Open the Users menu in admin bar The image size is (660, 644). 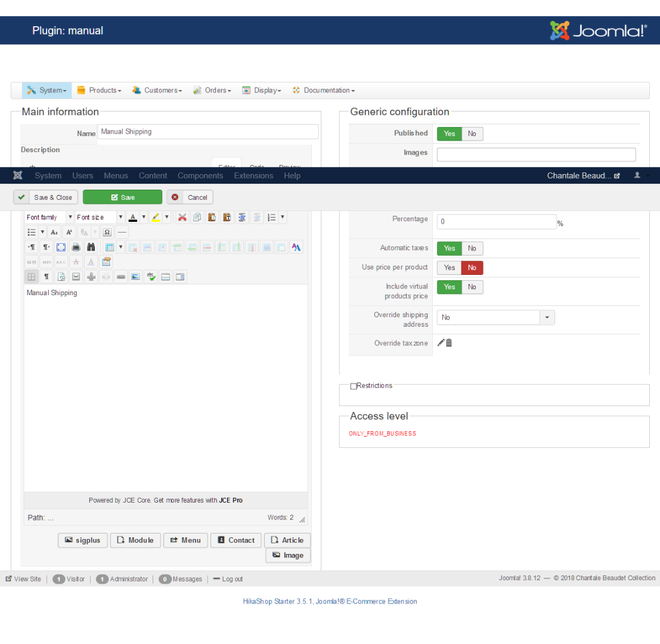click(x=82, y=175)
